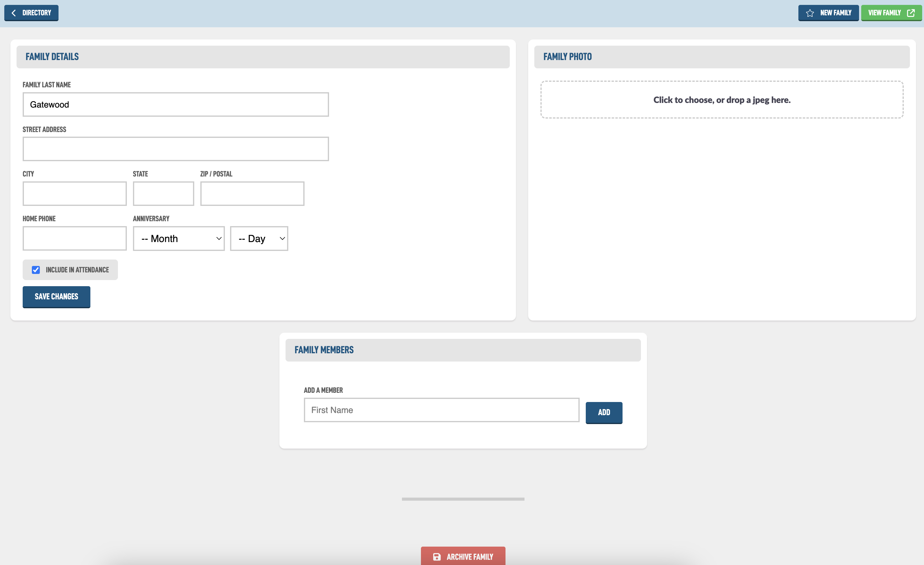Click the Zip / Postal field
This screenshot has height=565, width=924.
252,194
